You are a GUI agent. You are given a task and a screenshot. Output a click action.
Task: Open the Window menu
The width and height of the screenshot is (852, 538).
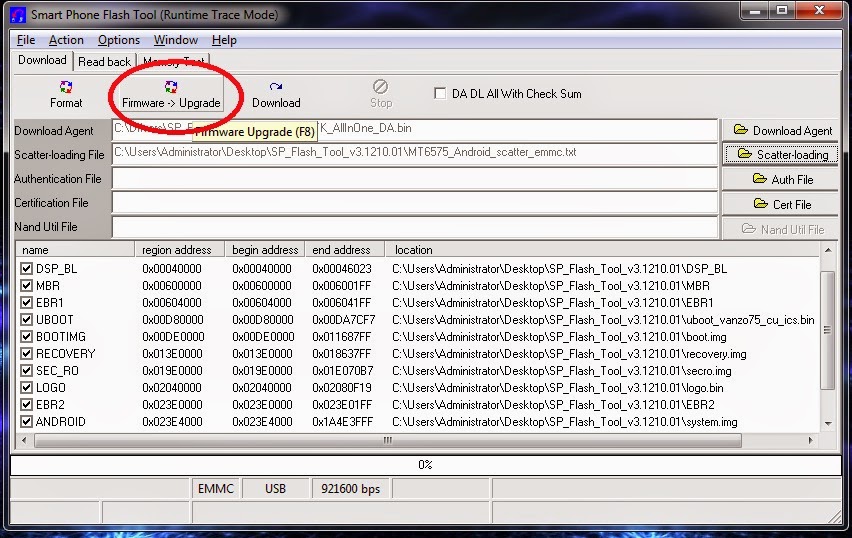coord(176,40)
